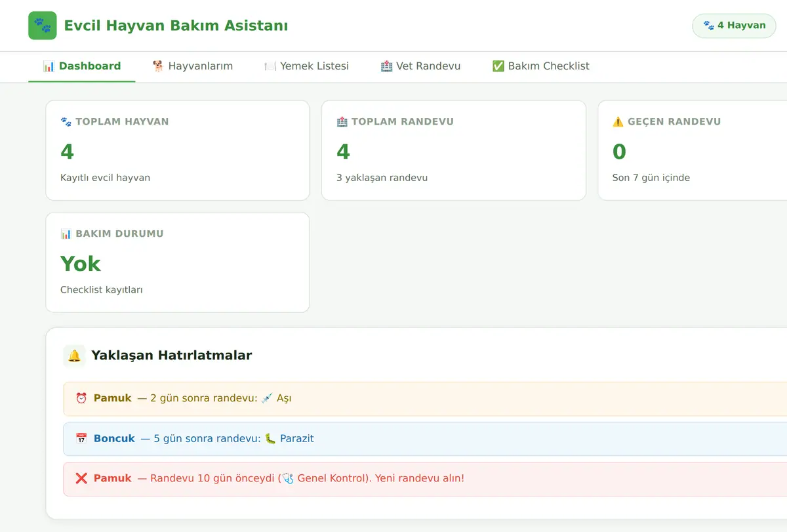Click the bug icon before Parazit
Image resolution: width=787 pixels, height=532 pixels.
(270, 438)
